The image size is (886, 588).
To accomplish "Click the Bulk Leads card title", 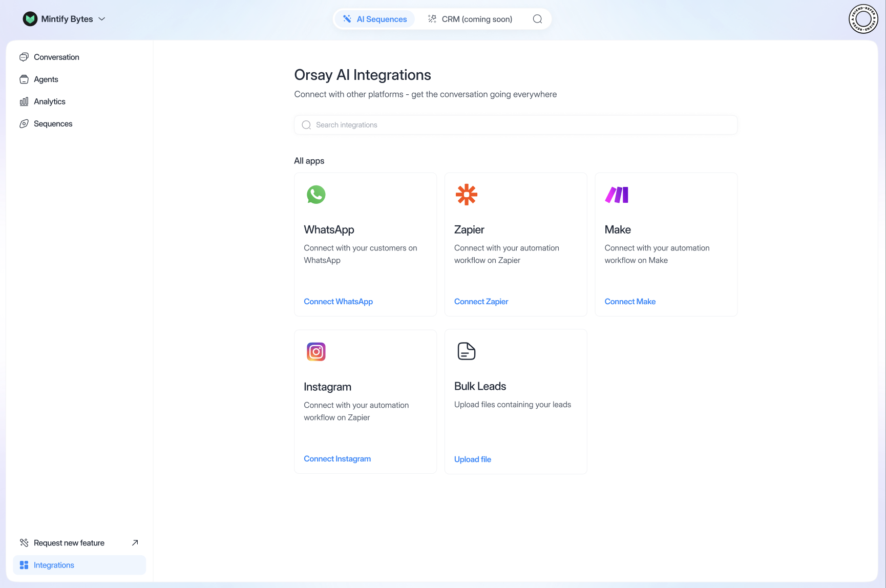I will [480, 386].
